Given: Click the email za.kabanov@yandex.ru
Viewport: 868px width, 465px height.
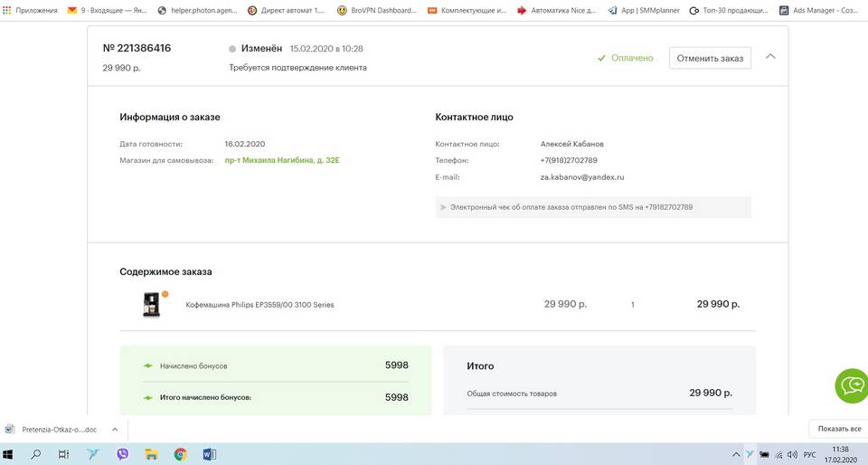Looking at the screenshot, I should point(582,177).
